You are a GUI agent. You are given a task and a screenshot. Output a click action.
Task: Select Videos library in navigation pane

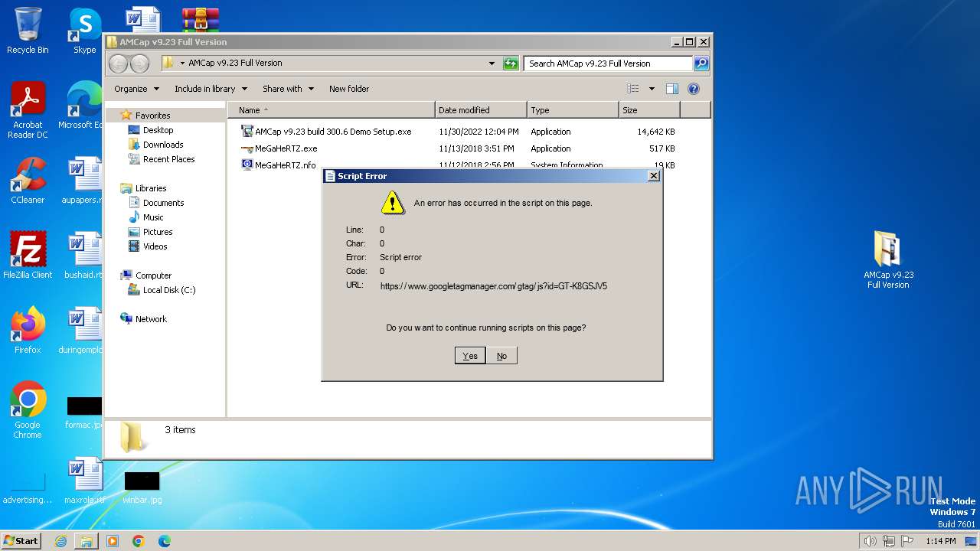click(x=155, y=246)
